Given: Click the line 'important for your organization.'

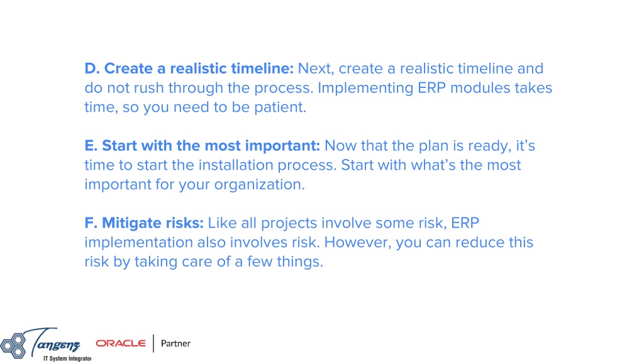Looking at the screenshot, I should [195, 185].
